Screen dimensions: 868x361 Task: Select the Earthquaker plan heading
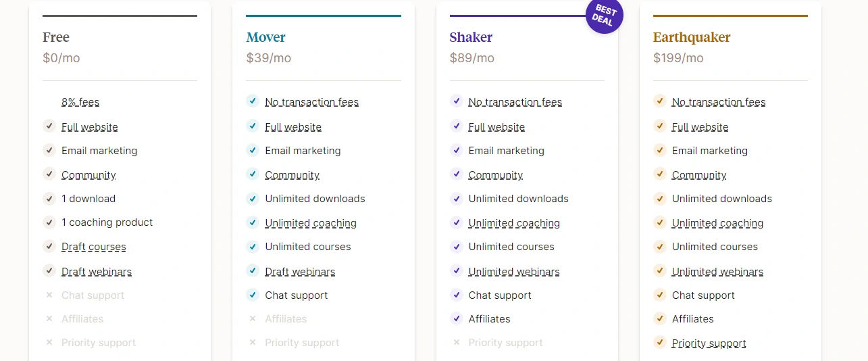click(692, 37)
